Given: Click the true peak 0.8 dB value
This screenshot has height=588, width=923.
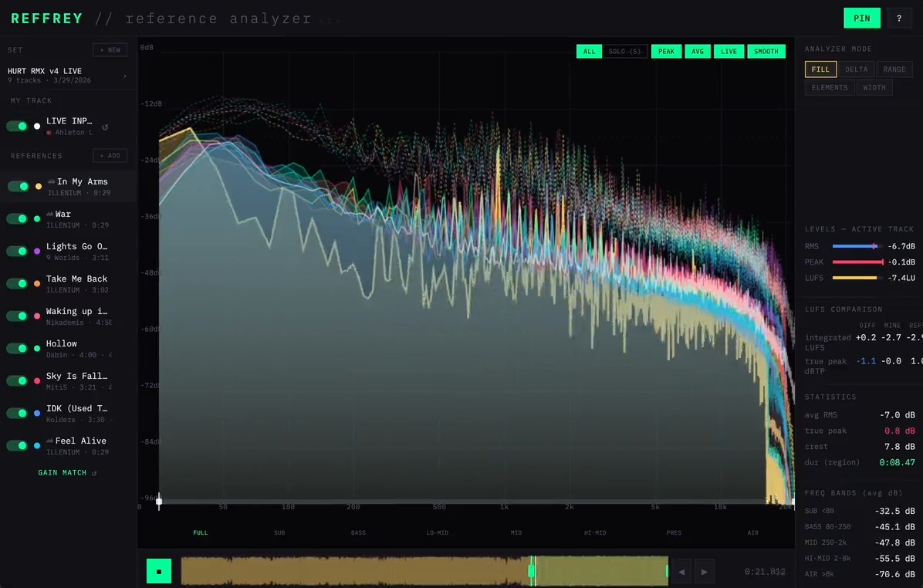Looking at the screenshot, I should tap(899, 431).
